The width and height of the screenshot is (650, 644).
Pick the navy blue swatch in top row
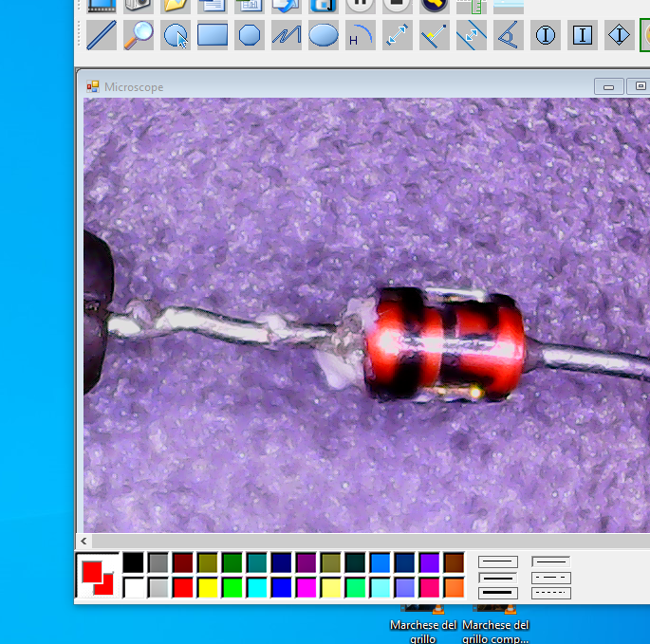282,562
